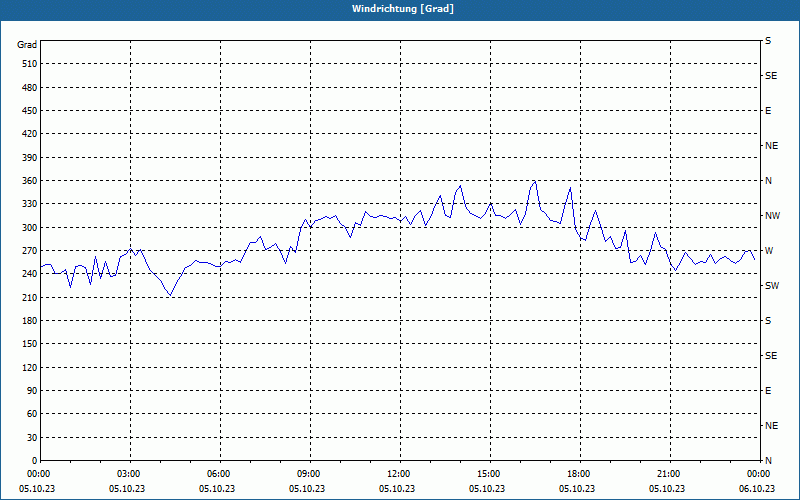Select the 240 degree axis label
The width and height of the screenshot is (800, 500).
(x=30, y=273)
